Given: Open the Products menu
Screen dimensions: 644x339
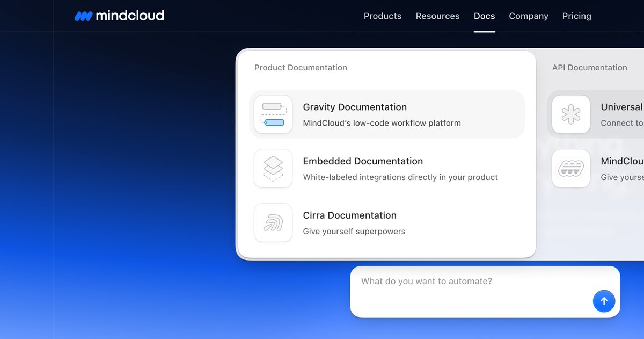Looking at the screenshot, I should click(x=383, y=16).
